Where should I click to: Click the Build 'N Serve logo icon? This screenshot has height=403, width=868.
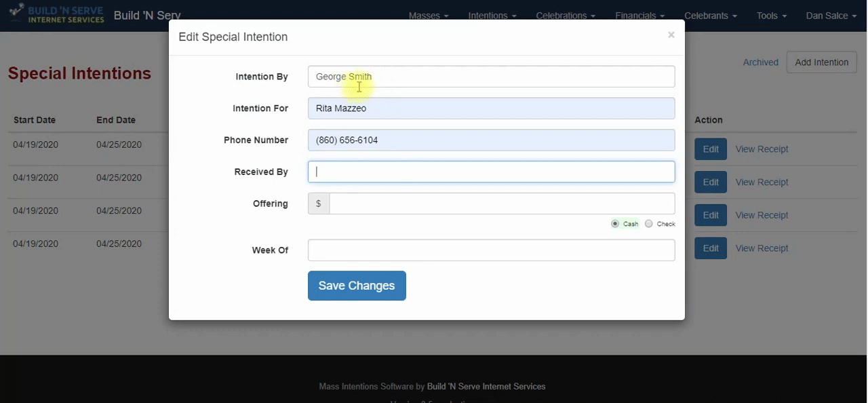(x=57, y=13)
